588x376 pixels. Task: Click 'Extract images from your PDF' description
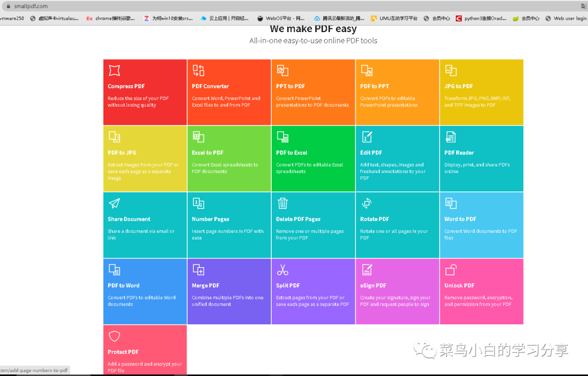coord(143,171)
